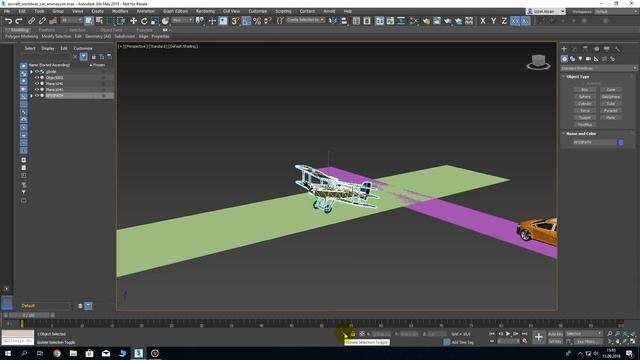
Task: Click the Redo arrow icon
Action: point(19,21)
